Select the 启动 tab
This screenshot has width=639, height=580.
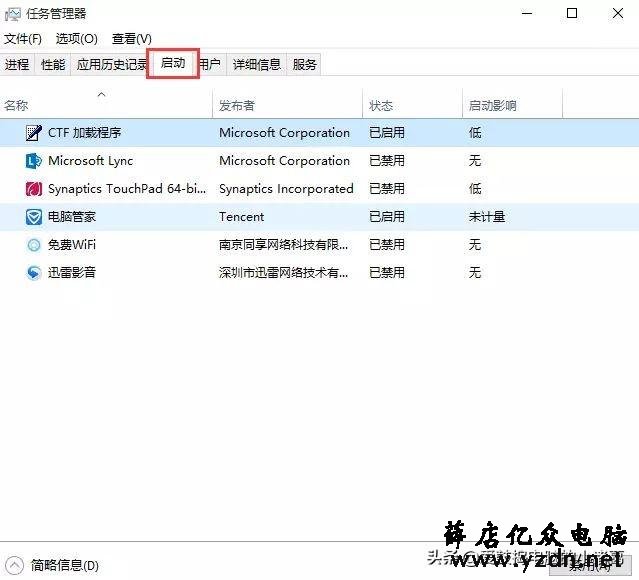coord(173,63)
